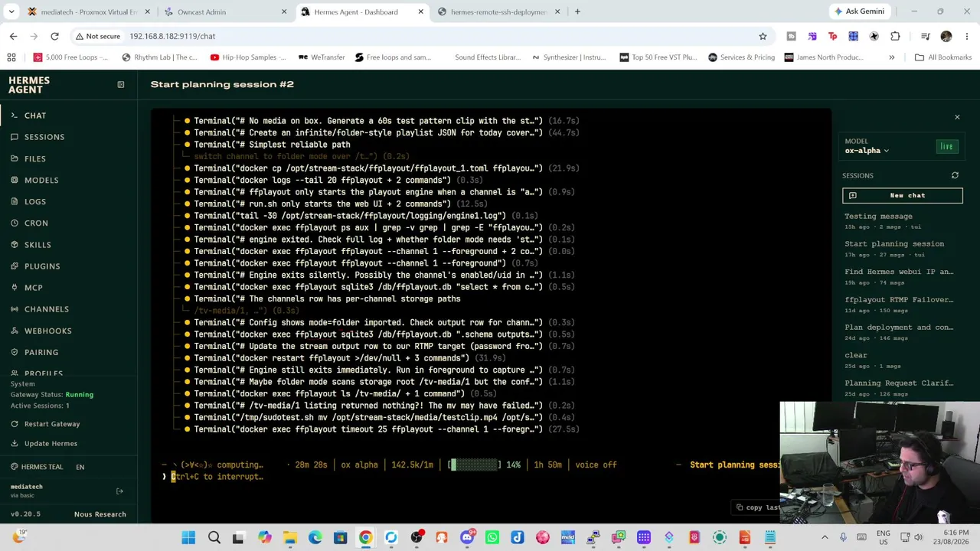Image resolution: width=980 pixels, height=551 pixels.
Task: Open the Hermes Teal theme picker
Action: point(37,467)
